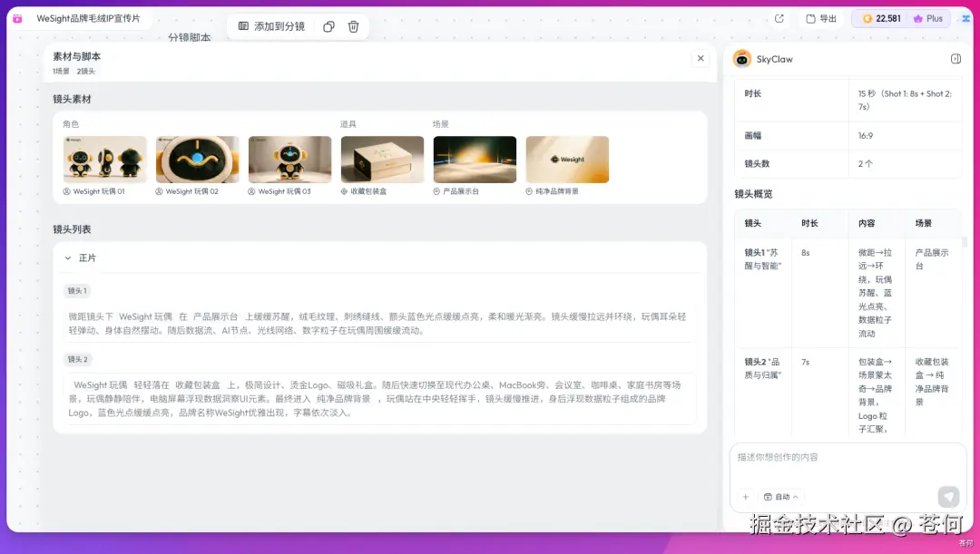Collapse the 正片 section chevron

[68, 258]
